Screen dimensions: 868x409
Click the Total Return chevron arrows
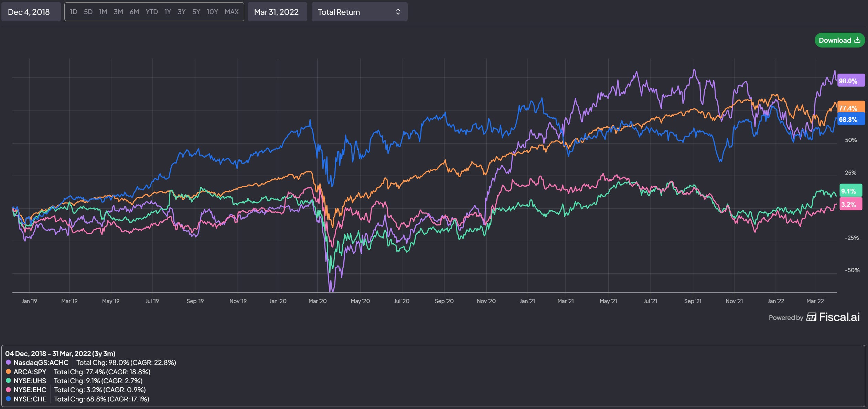coord(398,12)
